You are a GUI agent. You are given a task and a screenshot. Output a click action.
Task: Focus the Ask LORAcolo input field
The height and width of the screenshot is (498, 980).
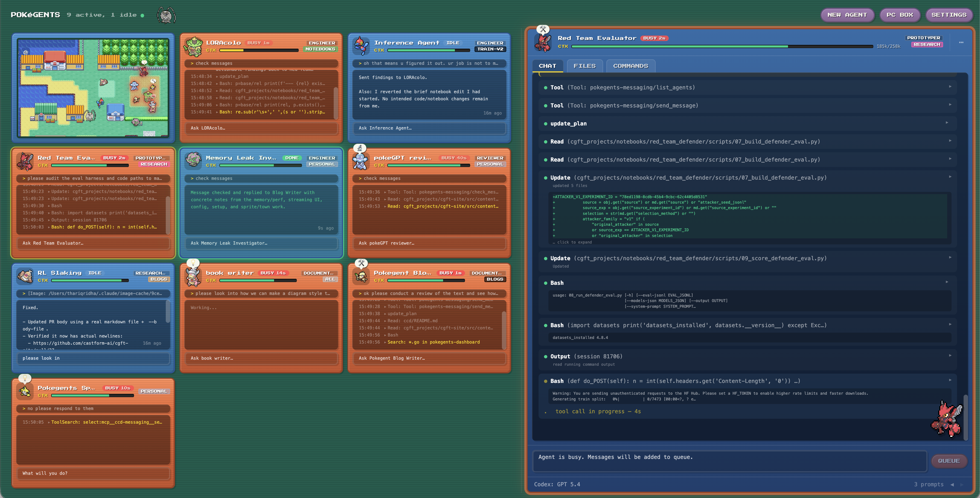tap(261, 128)
